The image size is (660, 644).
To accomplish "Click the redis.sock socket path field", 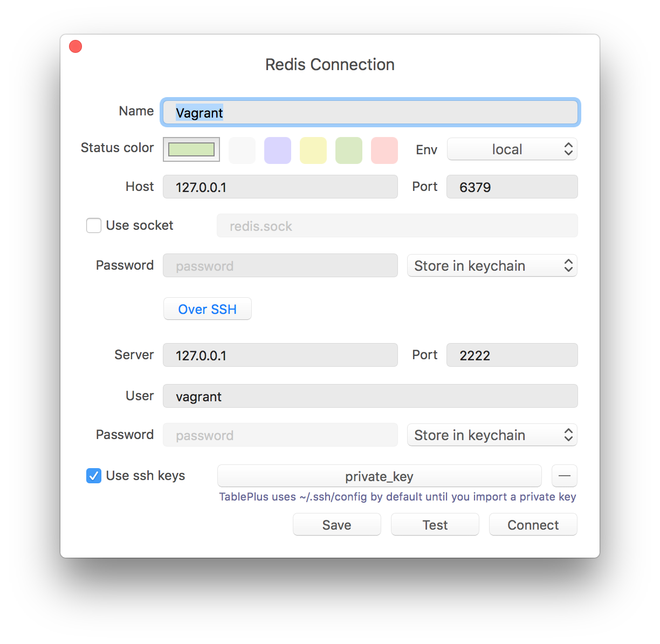I will 396,225.
